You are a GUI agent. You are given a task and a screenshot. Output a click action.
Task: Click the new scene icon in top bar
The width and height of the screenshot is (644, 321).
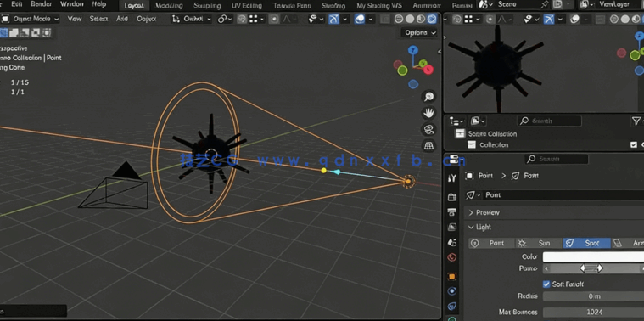(x=557, y=4)
